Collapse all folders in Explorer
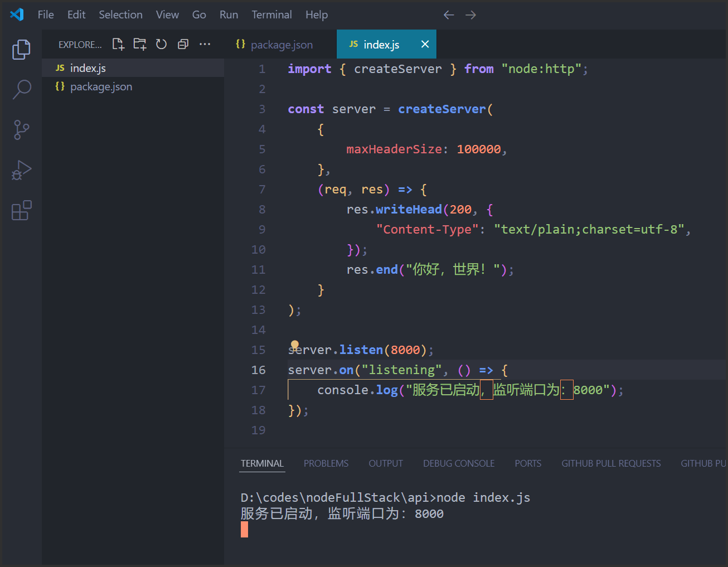The height and width of the screenshot is (567, 728). click(x=183, y=45)
